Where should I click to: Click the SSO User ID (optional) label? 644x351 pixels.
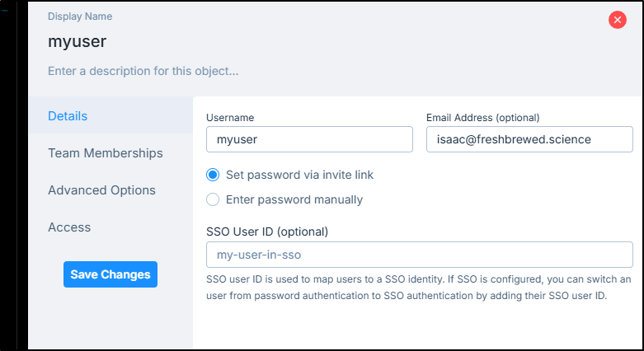point(267,232)
